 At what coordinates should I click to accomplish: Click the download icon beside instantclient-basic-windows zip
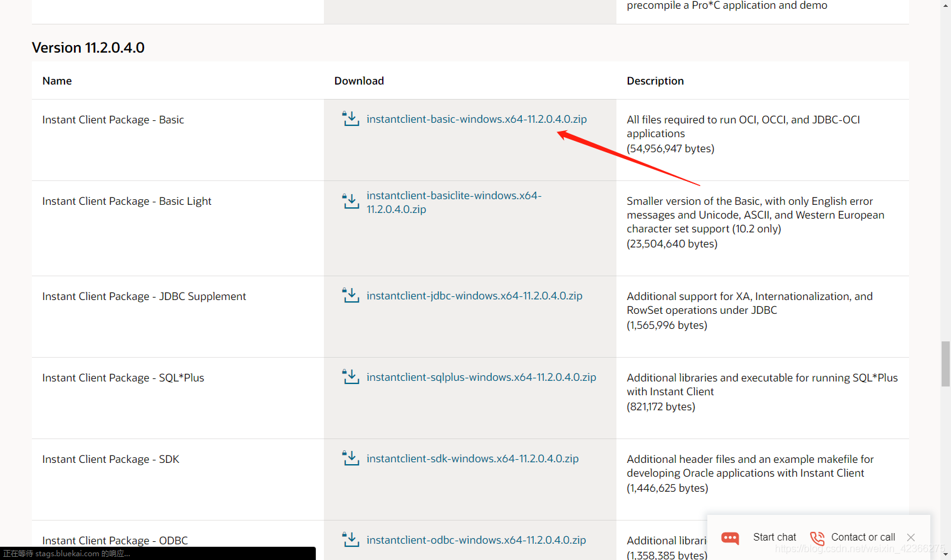(x=350, y=118)
